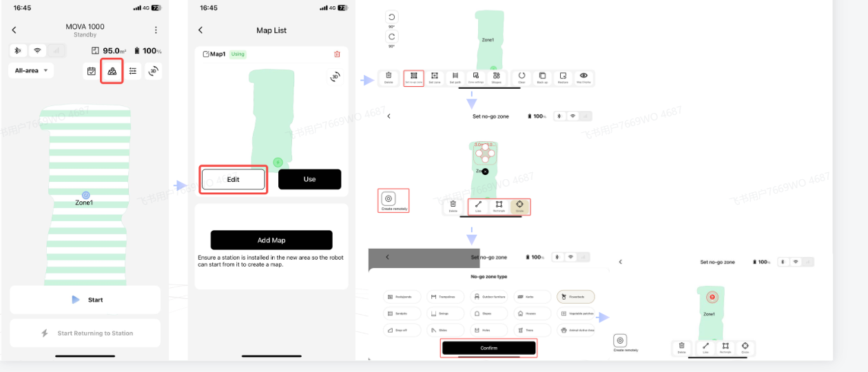Screen dimensions: 868x372
Task: Choose Outdoor furniture no-go zone type
Action: pos(488,297)
